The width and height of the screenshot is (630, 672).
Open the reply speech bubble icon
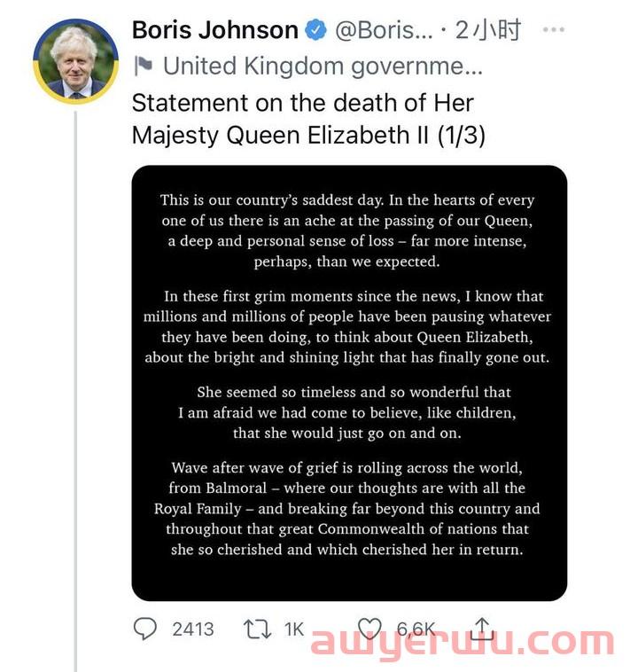click(145, 629)
